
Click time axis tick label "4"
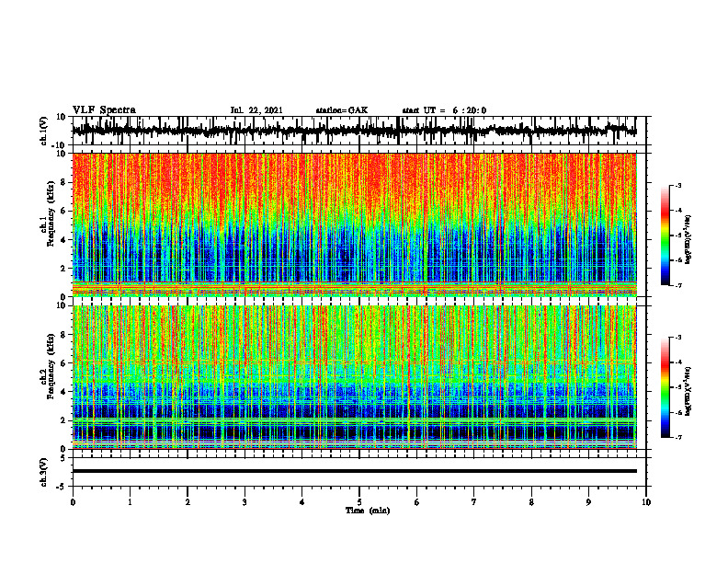click(x=302, y=502)
